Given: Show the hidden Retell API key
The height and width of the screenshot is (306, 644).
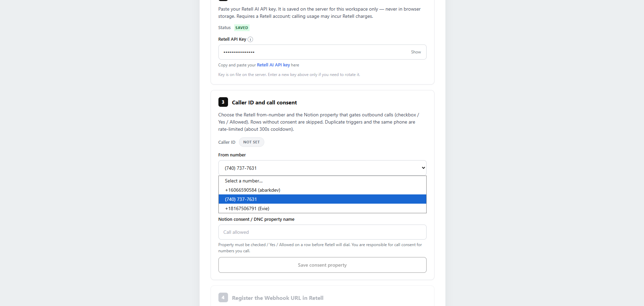Looking at the screenshot, I should click(416, 52).
